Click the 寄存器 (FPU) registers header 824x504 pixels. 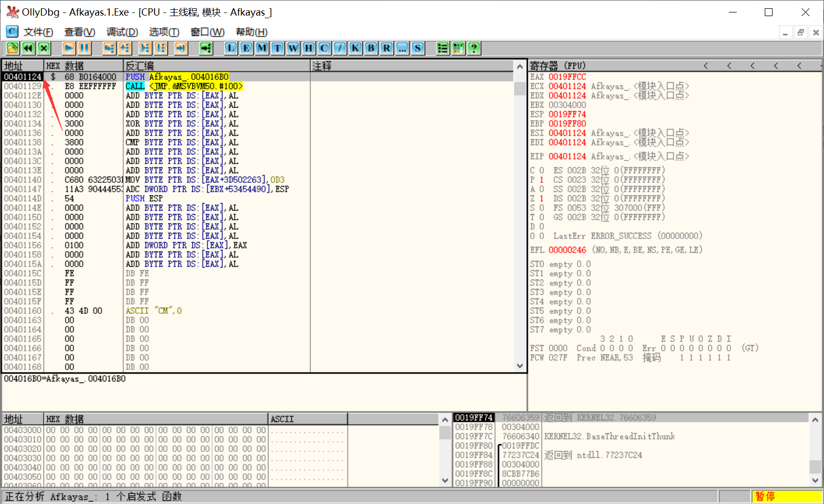tap(557, 65)
